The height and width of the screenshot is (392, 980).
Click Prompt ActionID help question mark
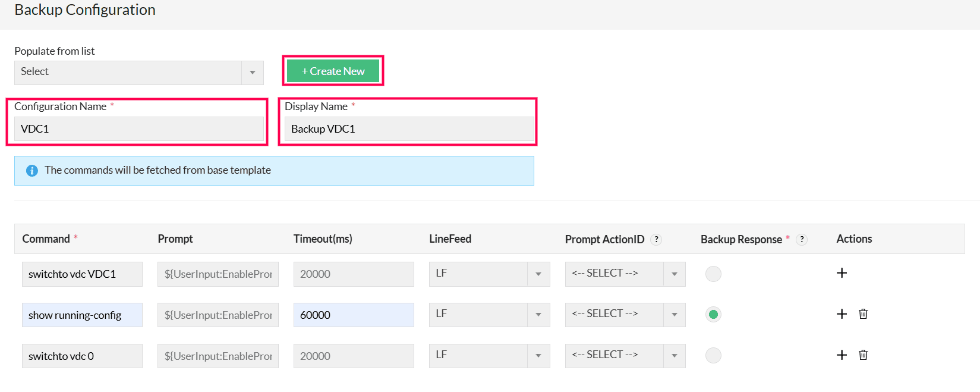tap(656, 239)
